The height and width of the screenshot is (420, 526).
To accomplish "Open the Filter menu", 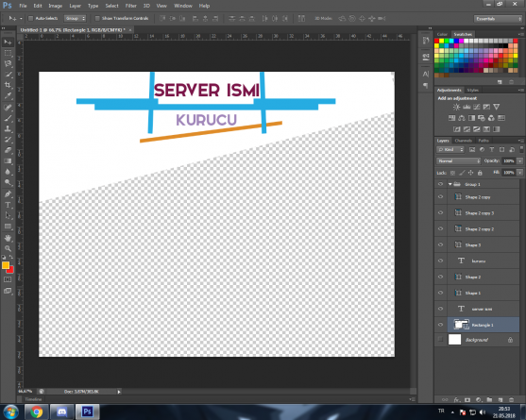I will [131, 6].
